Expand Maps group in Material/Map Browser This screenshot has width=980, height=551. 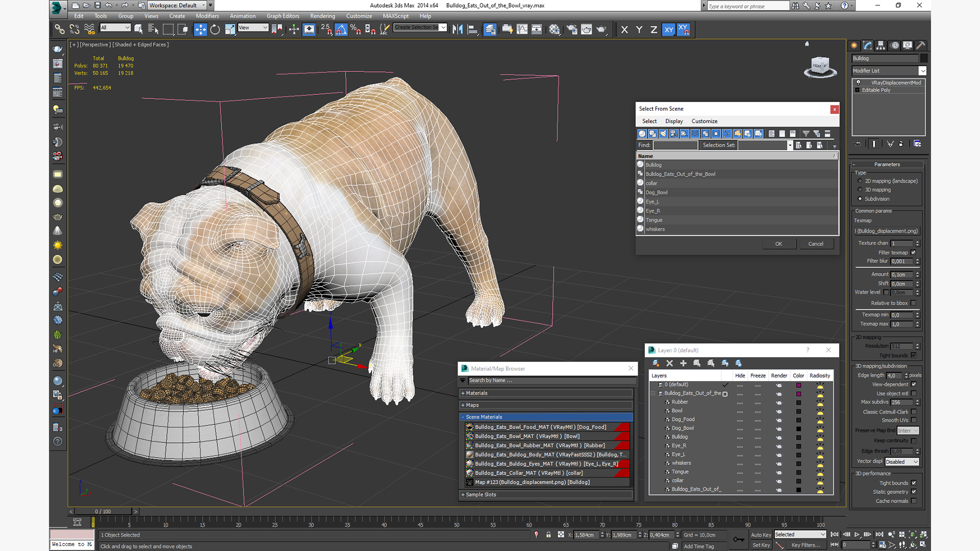[x=546, y=405]
